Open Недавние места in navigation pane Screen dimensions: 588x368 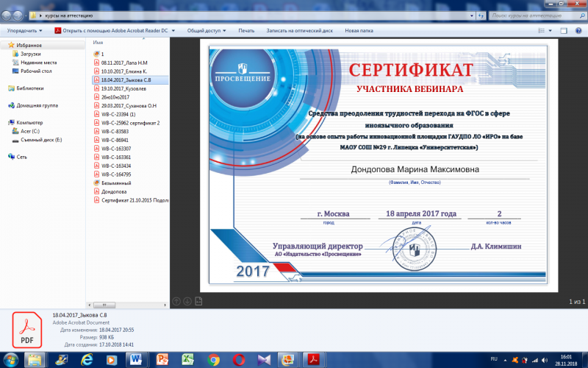click(39, 63)
